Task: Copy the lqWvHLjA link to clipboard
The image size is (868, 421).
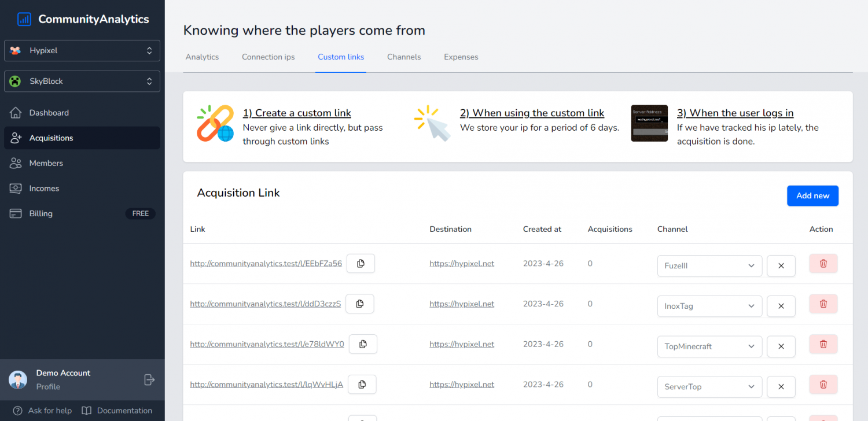Action: pos(362,384)
